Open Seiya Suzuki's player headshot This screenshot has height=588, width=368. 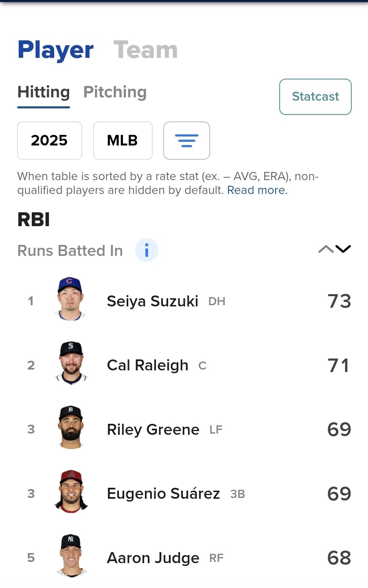point(70,300)
